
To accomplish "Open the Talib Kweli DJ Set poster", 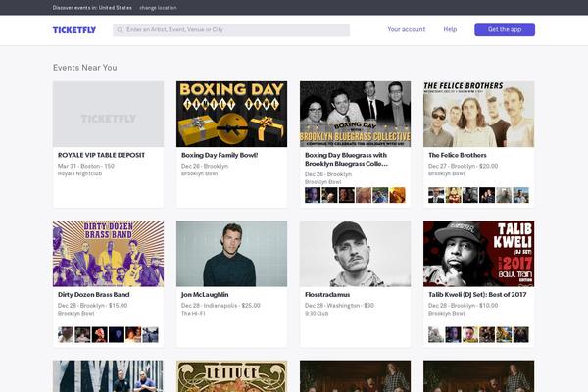I will pos(479,254).
